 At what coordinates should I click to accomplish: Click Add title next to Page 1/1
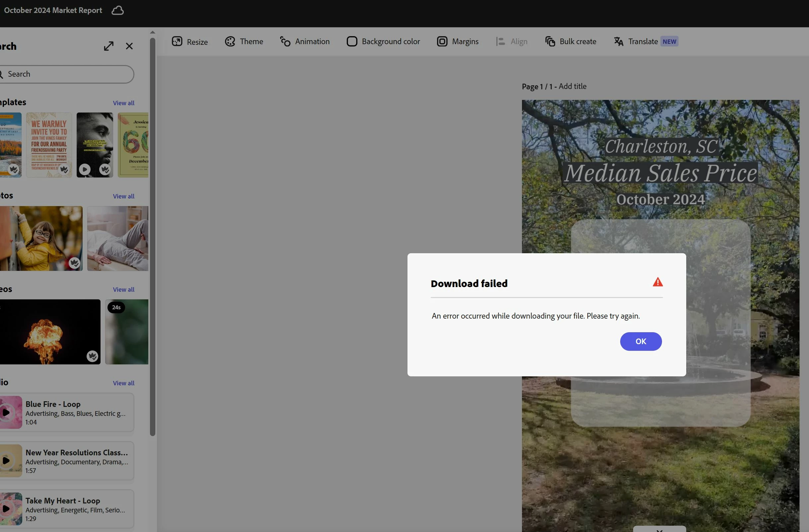572,86
